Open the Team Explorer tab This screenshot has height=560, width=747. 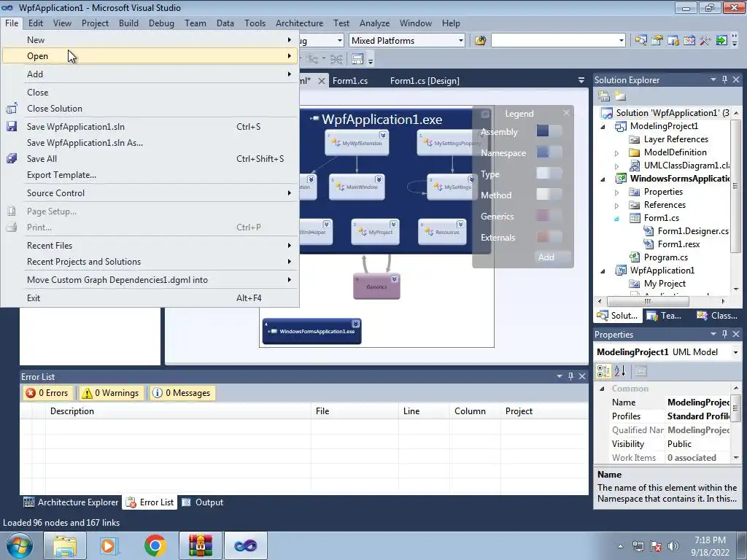(x=665, y=316)
